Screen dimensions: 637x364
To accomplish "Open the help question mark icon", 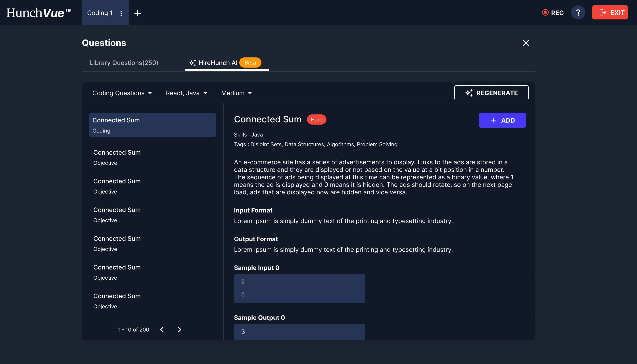I will coord(578,13).
